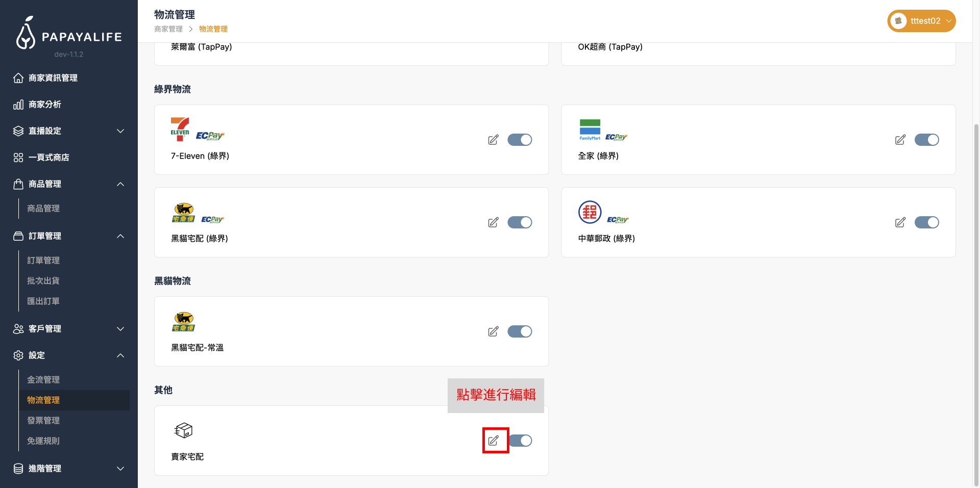Select 金流管理 in the sidebar
Screen dimensions: 980x488
pos(43,379)
